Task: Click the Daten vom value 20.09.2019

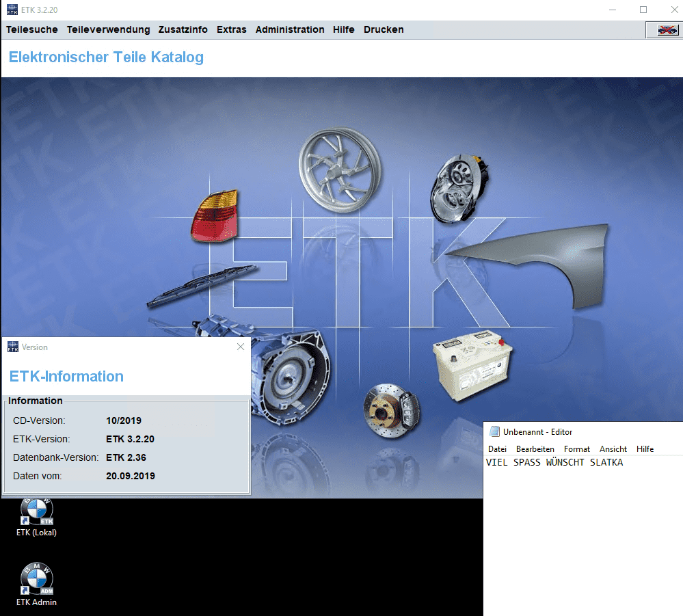Action: point(130,476)
